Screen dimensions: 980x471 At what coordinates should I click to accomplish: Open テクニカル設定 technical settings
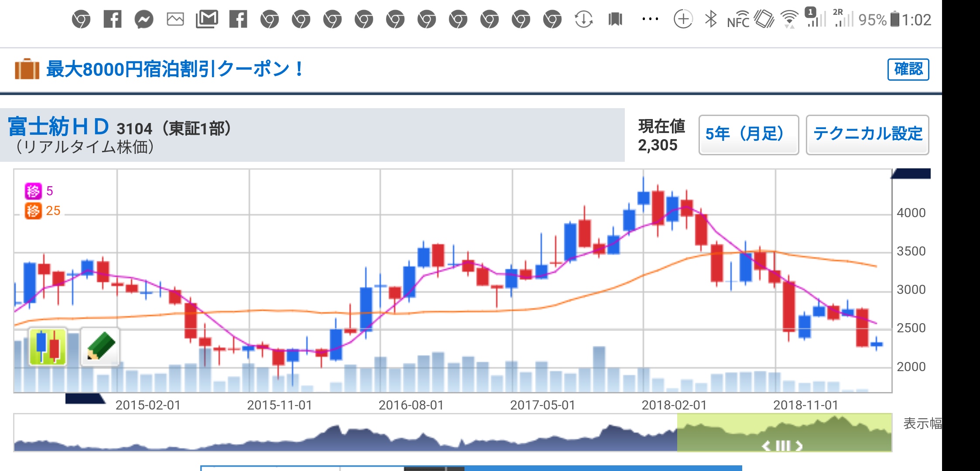867,134
